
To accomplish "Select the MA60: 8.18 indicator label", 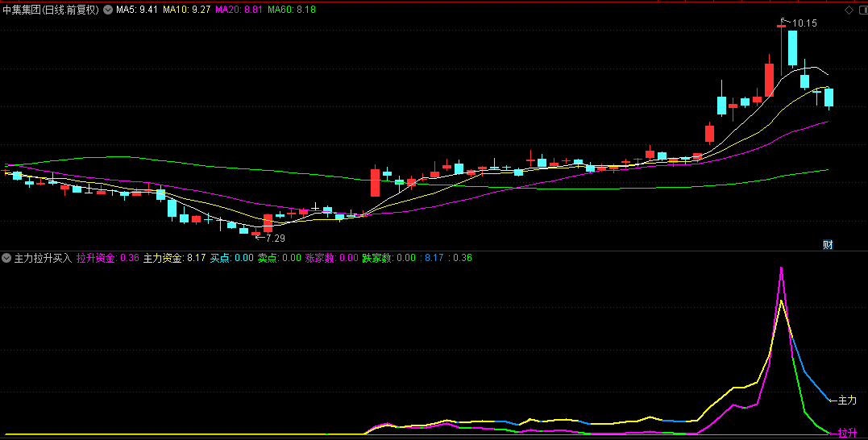I will 292,10.
